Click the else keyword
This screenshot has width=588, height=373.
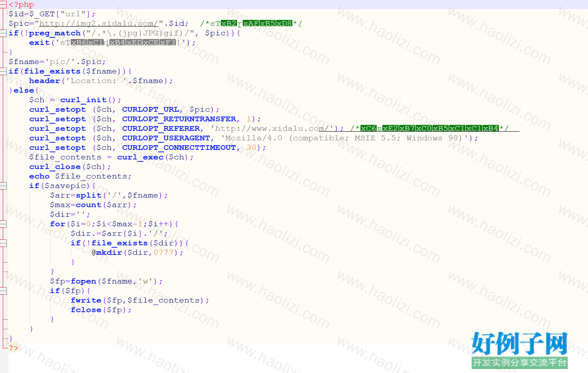(x=24, y=90)
